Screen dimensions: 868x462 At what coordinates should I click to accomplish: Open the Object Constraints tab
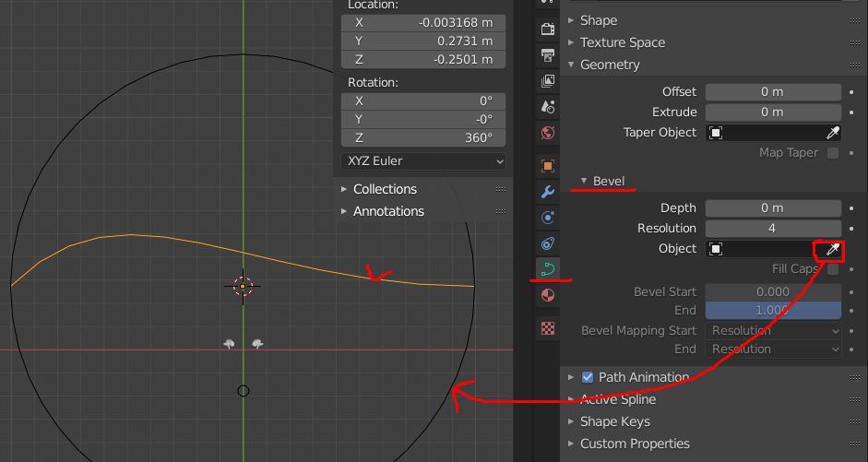548,243
